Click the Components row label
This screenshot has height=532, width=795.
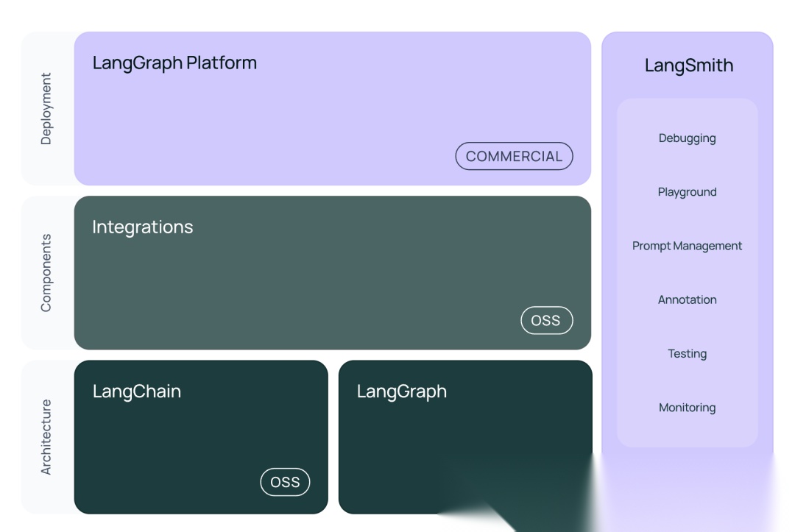(46, 272)
